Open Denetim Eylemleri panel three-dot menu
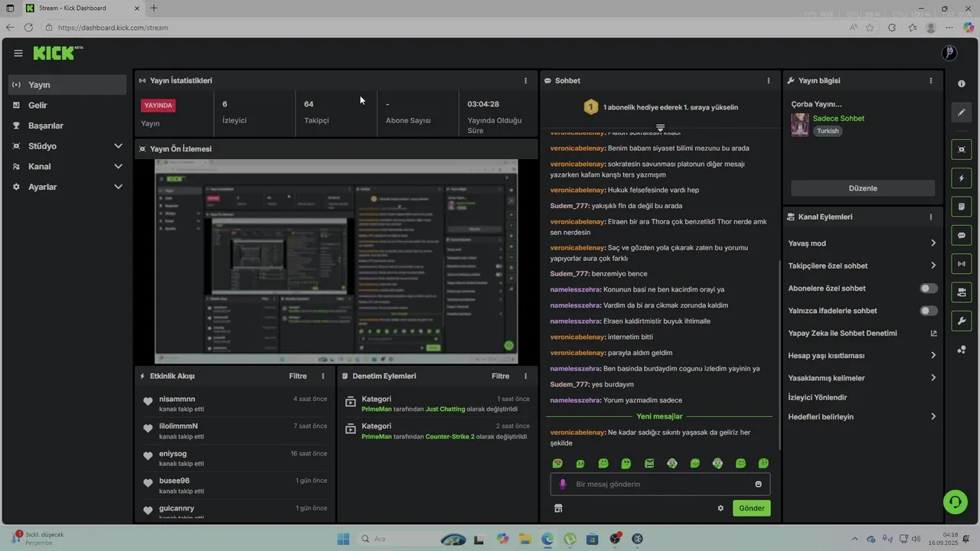The height and width of the screenshot is (551, 980). 525,376
